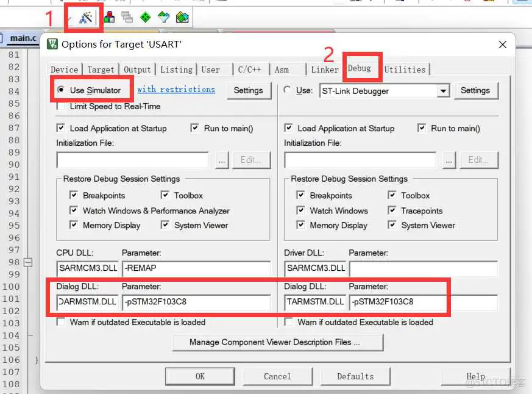Switch to the Utilities tab
Image resolution: width=532 pixels, height=394 pixels.
tap(405, 70)
